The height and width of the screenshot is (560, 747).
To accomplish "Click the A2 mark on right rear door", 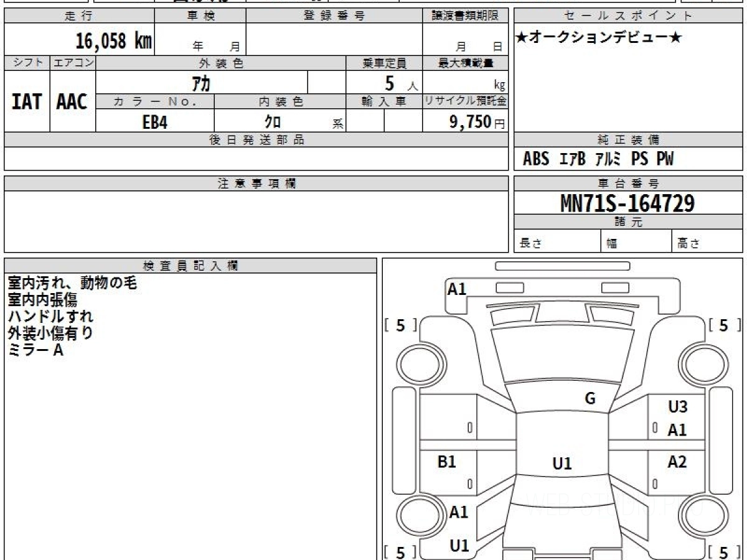I will [x=677, y=462].
